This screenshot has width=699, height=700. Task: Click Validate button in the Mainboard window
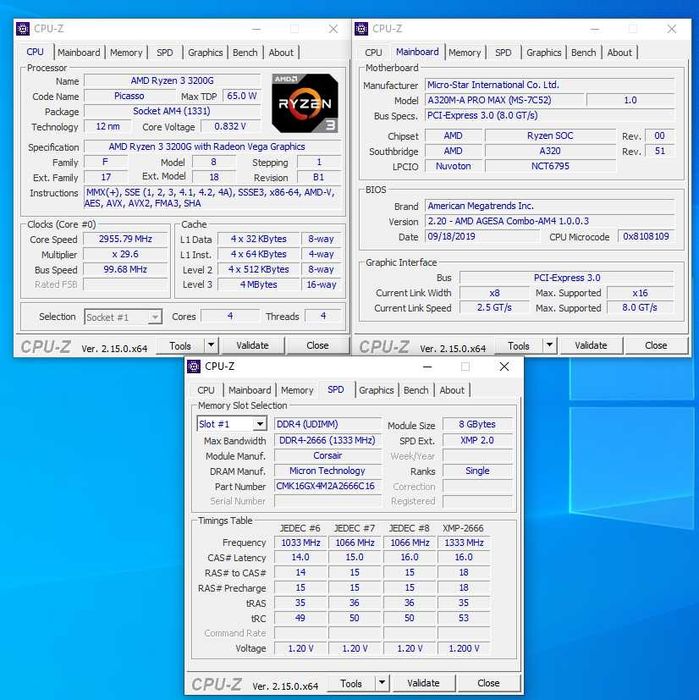(x=591, y=346)
